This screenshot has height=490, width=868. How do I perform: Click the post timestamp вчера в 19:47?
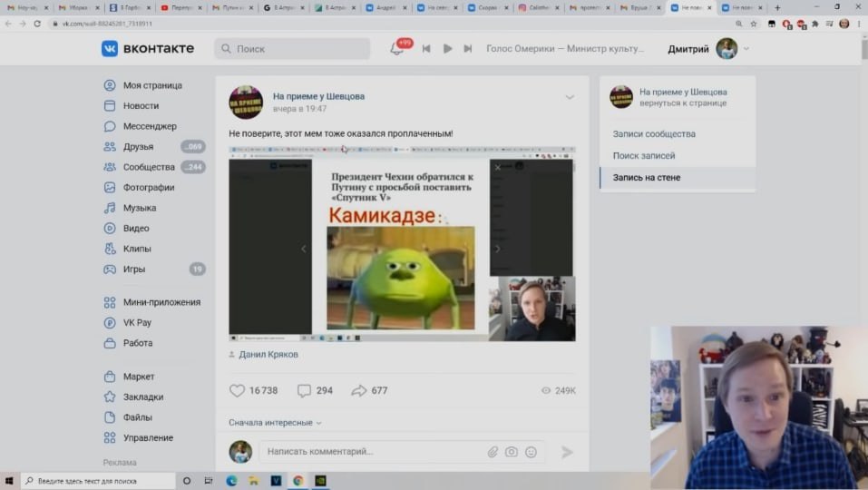(x=299, y=109)
